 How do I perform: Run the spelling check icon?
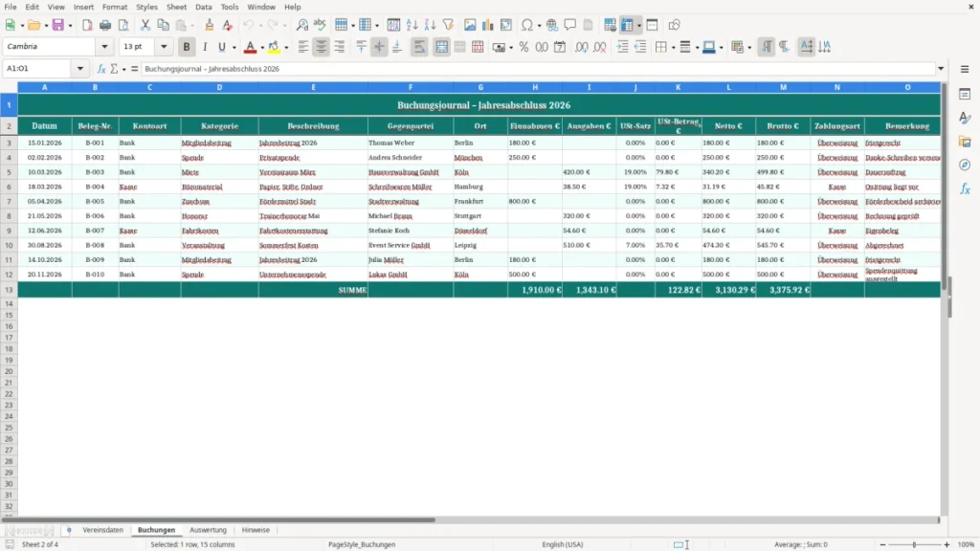(x=320, y=25)
